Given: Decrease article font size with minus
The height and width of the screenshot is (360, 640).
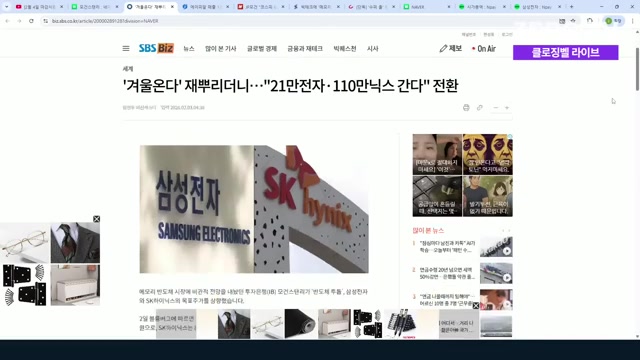Looking at the screenshot, I should pyautogui.click(x=496, y=108).
